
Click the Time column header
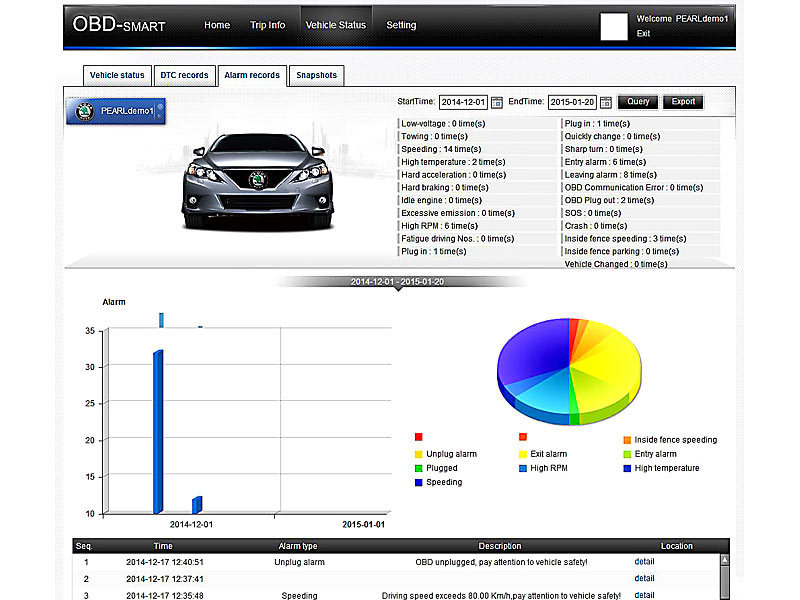(x=163, y=546)
